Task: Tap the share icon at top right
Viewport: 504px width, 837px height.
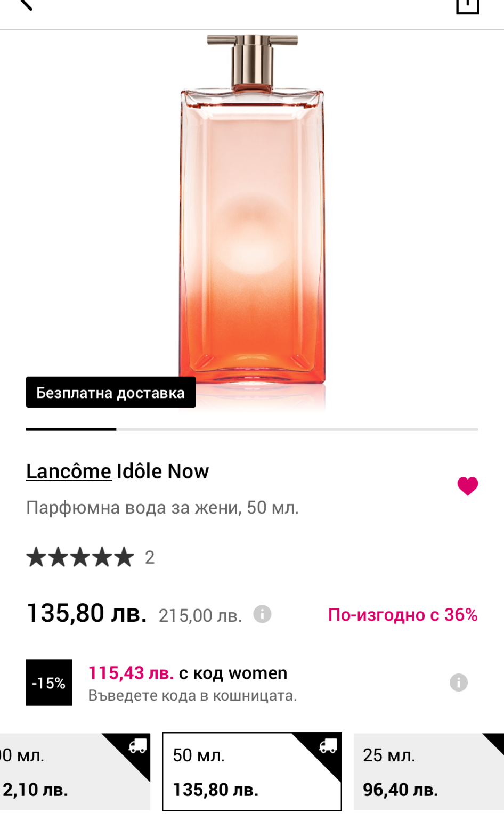Action: tap(467, 5)
